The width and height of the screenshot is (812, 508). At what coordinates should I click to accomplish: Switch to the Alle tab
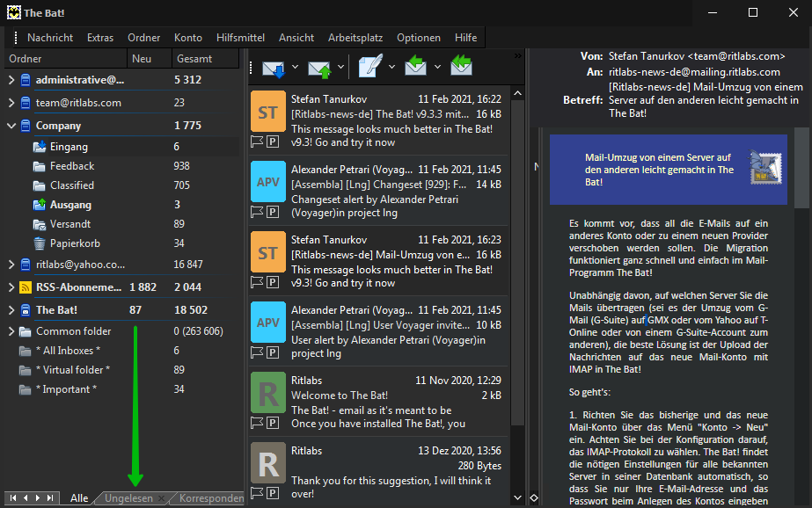click(x=79, y=498)
